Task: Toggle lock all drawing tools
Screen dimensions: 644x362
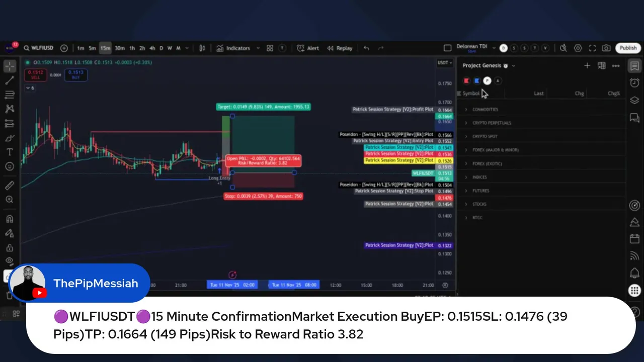Action: [x=10, y=248]
